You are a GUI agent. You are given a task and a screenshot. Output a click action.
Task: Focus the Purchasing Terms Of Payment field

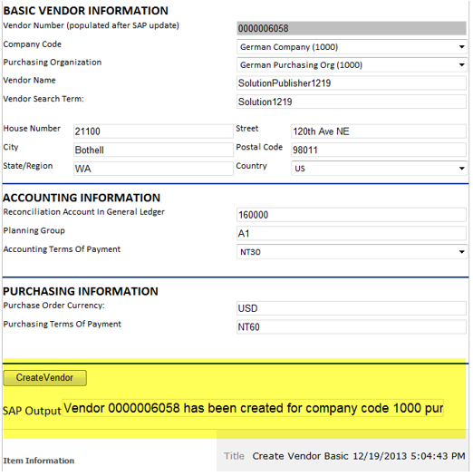click(x=352, y=327)
